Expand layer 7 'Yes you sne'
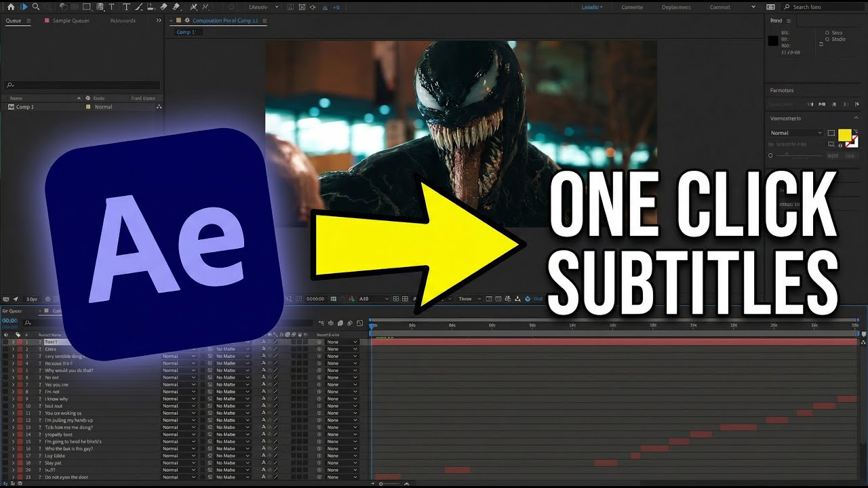 13,385
